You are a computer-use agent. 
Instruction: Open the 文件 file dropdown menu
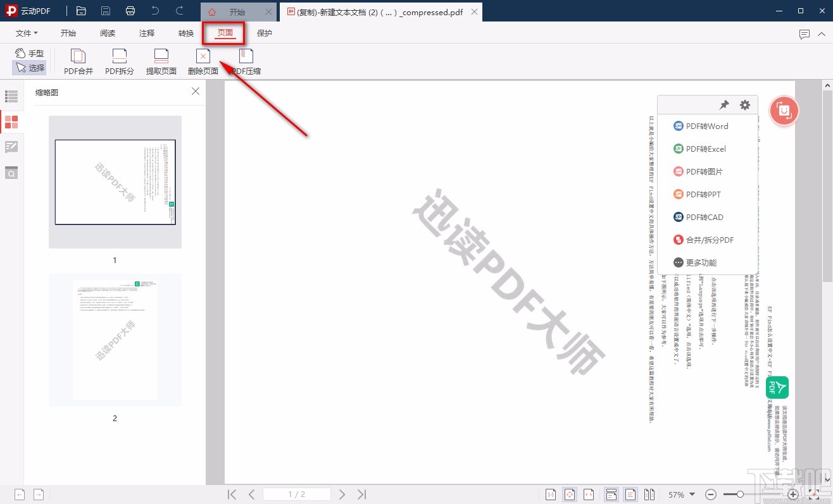[27, 34]
